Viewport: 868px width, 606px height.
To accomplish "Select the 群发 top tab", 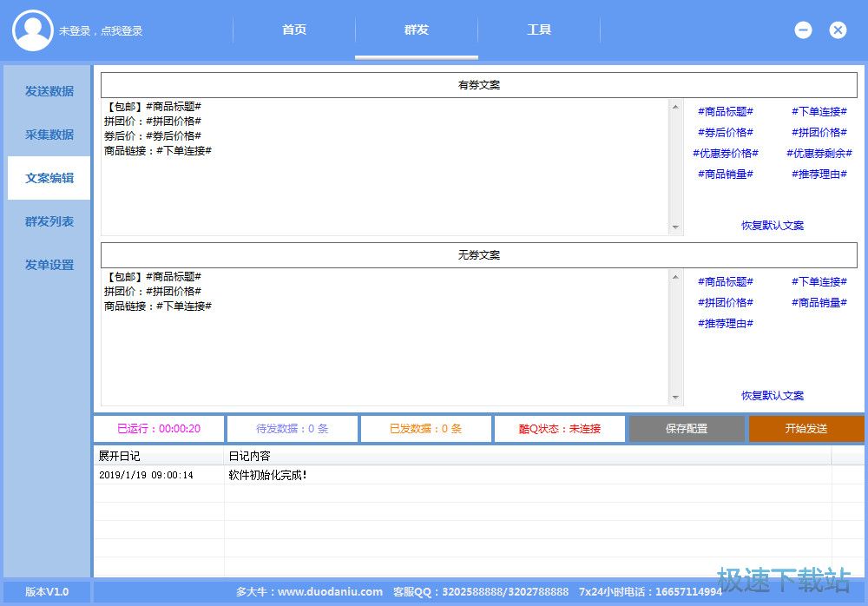I will [x=417, y=30].
